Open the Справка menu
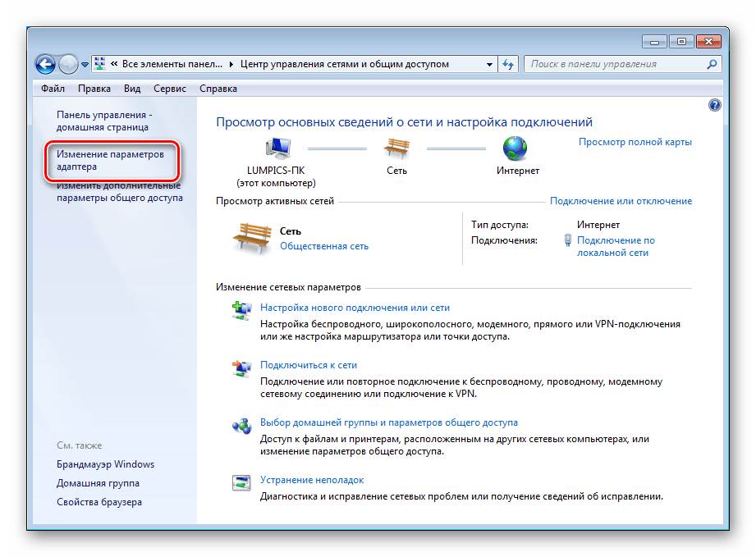756x557 pixels. tap(218, 89)
